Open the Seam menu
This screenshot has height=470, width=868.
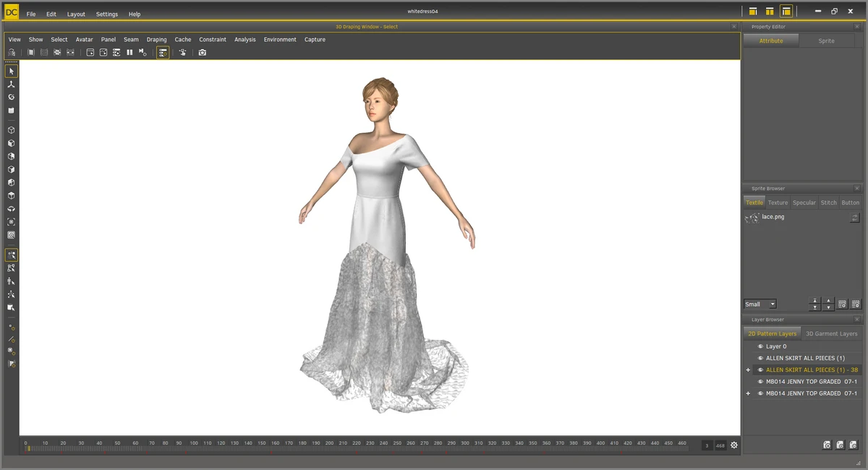131,40
